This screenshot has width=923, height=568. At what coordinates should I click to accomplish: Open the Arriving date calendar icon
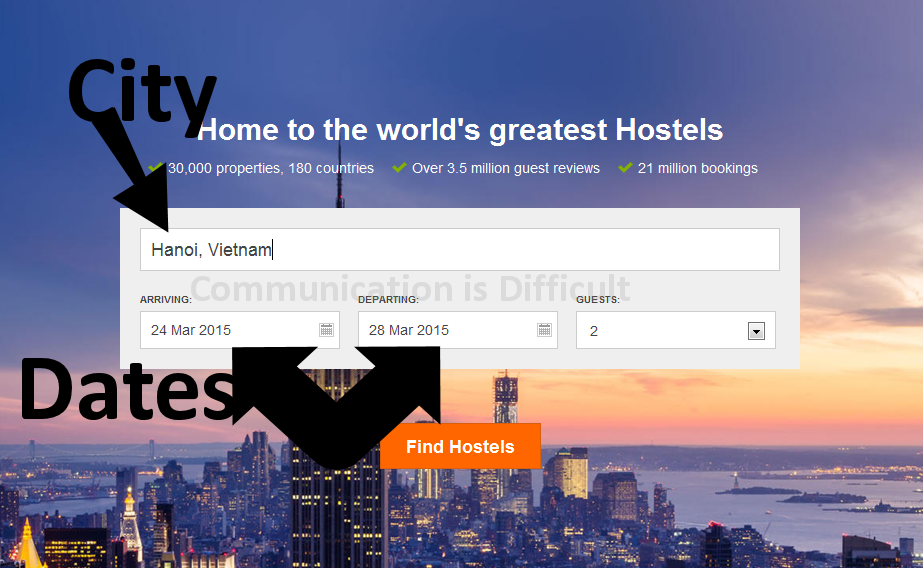326,330
